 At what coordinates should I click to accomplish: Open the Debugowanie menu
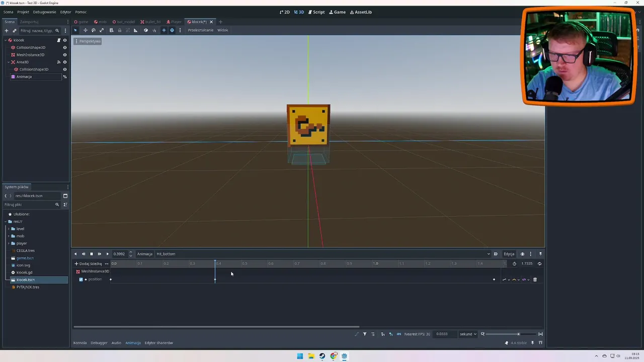coord(45,12)
